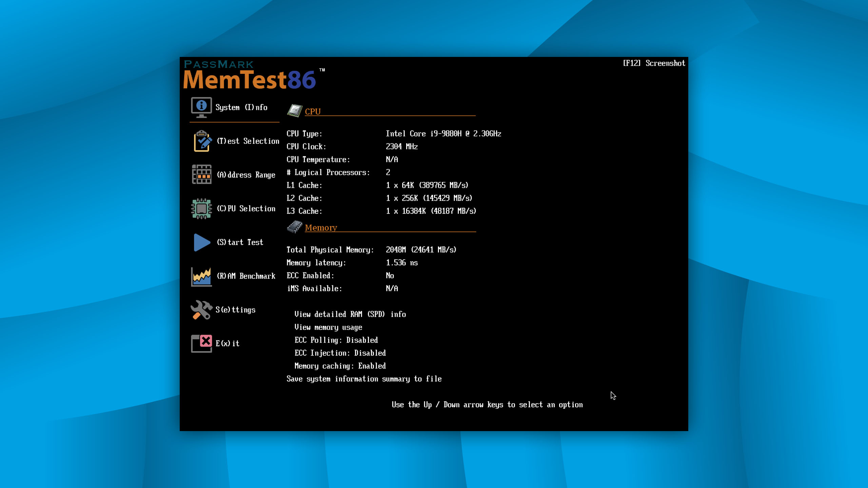This screenshot has height=488, width=868.
Task: Click the Memory latency value 1.536 ns
Action: (x=402, y=263)
